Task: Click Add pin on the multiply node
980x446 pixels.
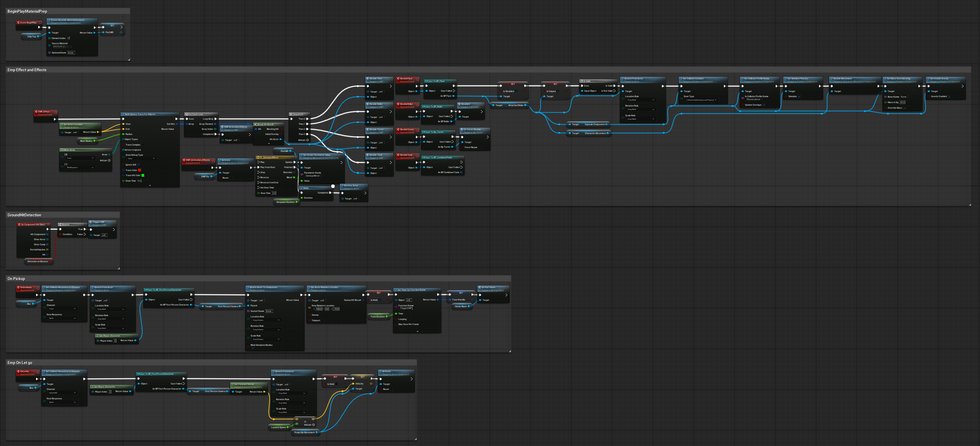Action: click(309, 425)
